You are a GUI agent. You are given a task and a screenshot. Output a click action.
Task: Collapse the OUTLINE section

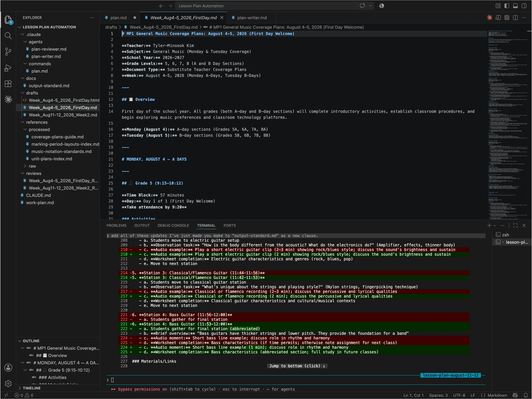[x=31, y=341]
